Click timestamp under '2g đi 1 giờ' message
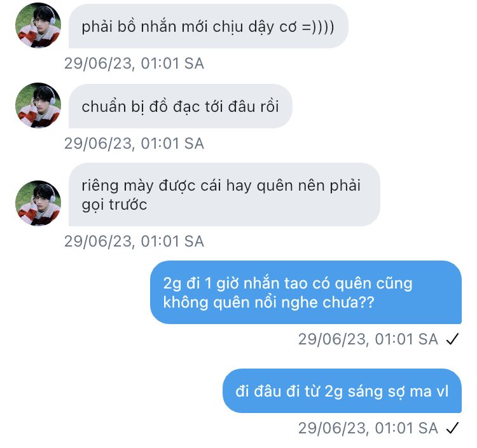Viewport: 477px width, 448px height. tap(368, 339)
